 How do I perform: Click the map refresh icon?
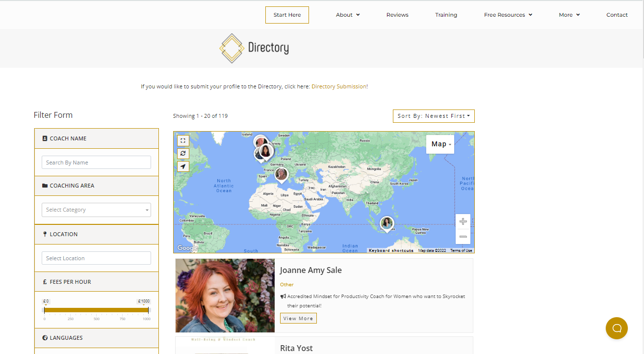coord(183,153)
